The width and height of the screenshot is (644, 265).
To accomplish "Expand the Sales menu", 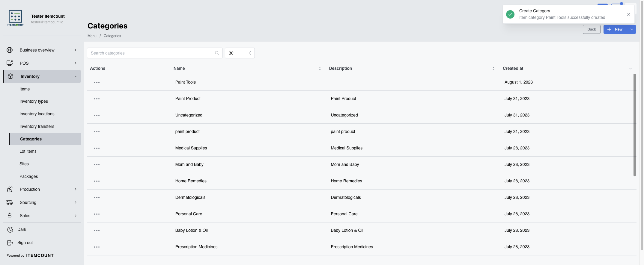I will tap(42, 216).
